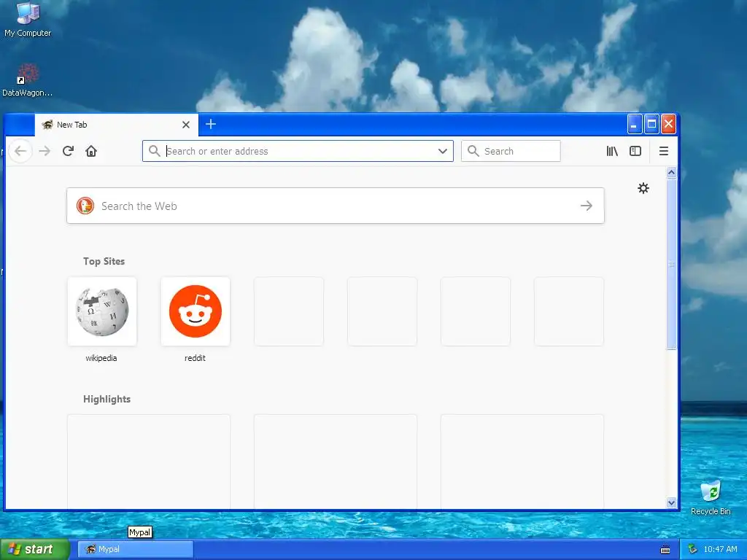Select the Mypal taskbar button

pos(136,550)
